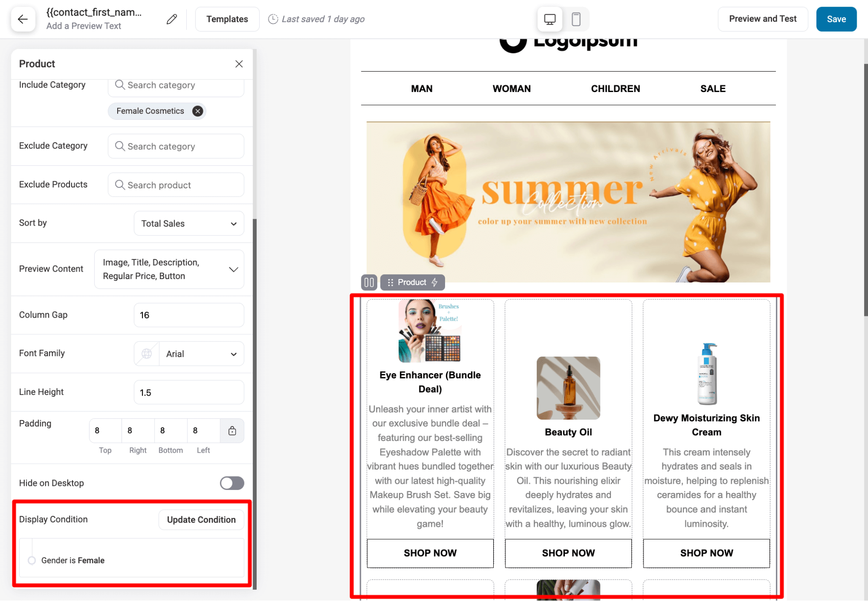Click the desktop view icon
This screenshot has height=601, width=868.
(550, 19)
